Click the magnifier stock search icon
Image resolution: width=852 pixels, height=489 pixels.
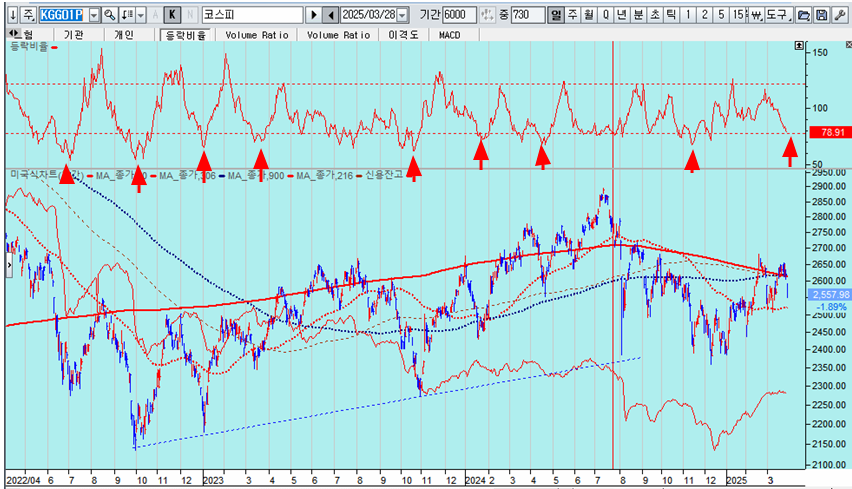(110, 15)
